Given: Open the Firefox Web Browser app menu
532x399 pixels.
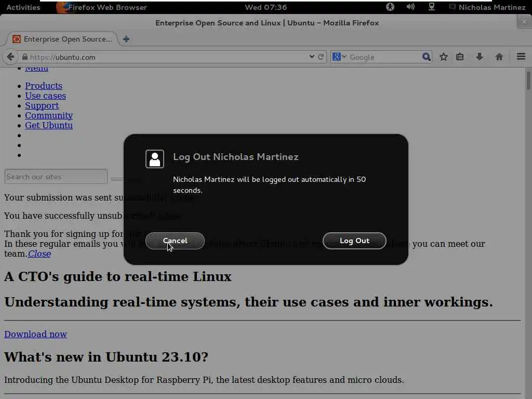Looking at the screenshot, I should (102, 7).
